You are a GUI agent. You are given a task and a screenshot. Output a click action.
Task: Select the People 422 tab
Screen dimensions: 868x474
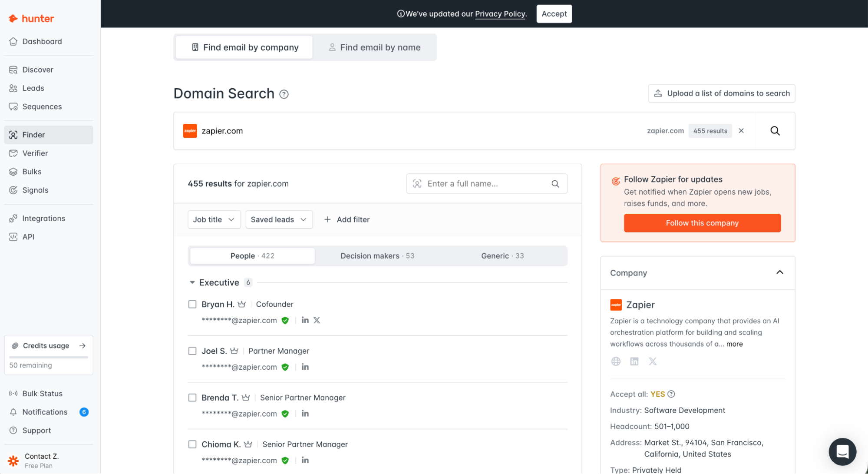(252, 256)
